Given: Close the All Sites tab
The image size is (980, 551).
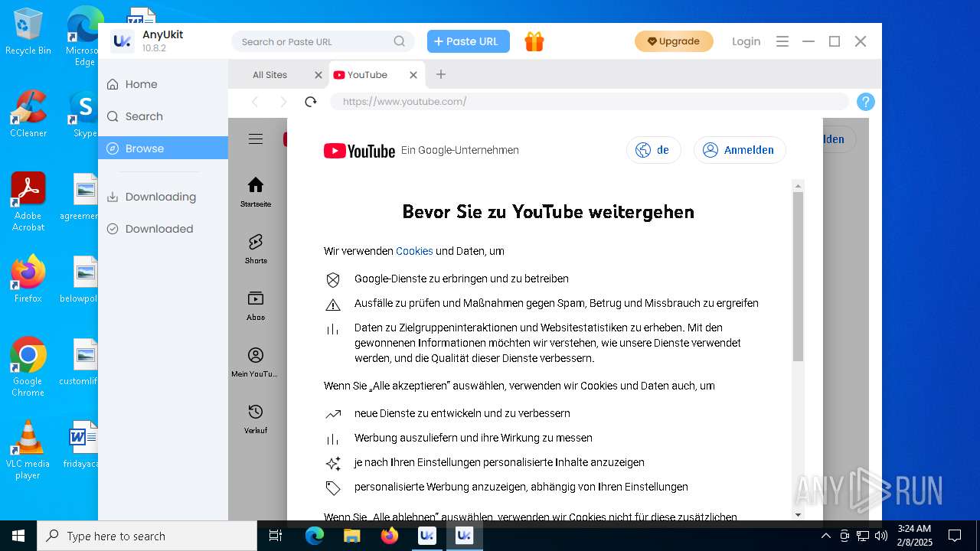Looking at the screenshot, I should (318, 75).
